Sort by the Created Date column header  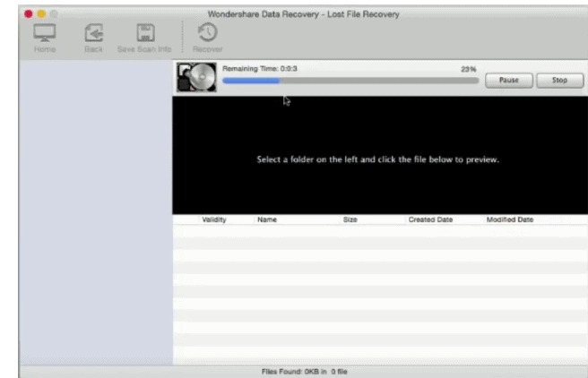pos(430,219)
